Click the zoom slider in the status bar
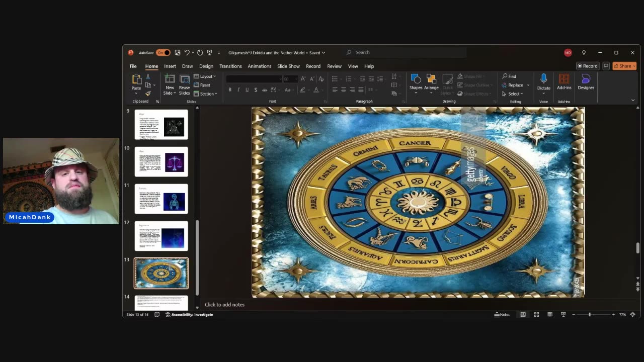This screenshot has width=644, height=362. tap(593, 315)
